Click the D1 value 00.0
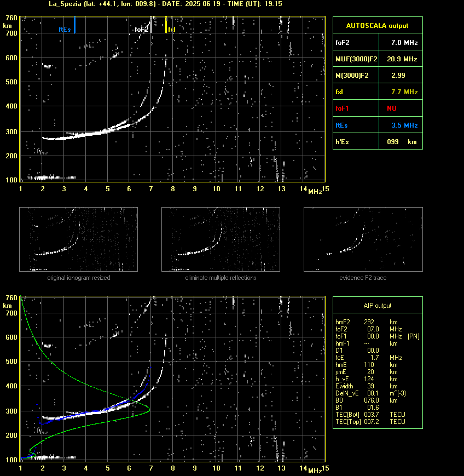464x476 pixels. 373,351
